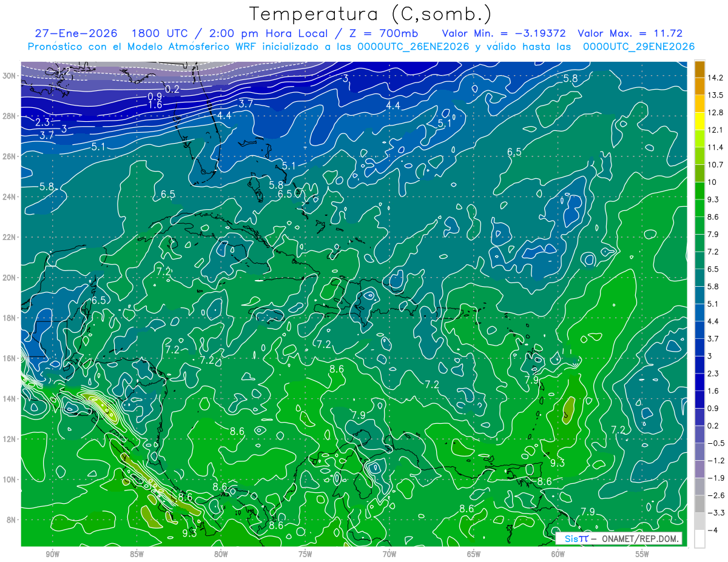Click the '20N' latitude axis label

10,278
